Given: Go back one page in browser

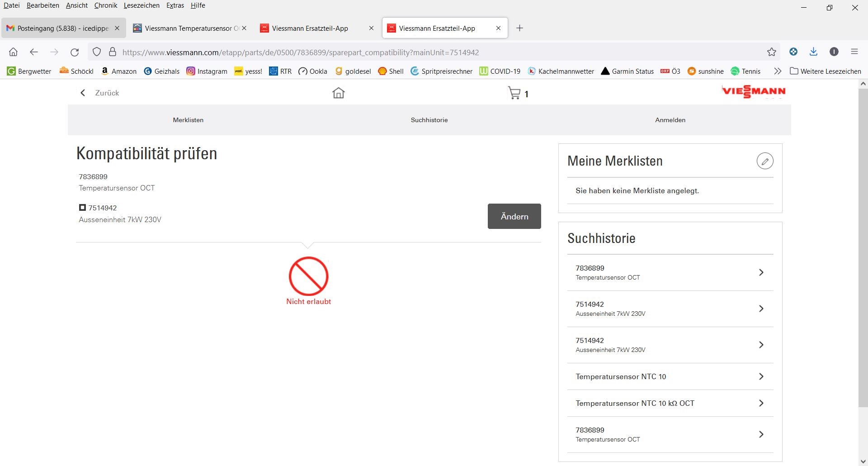Looking at the screenshot, I should point(34,52).
